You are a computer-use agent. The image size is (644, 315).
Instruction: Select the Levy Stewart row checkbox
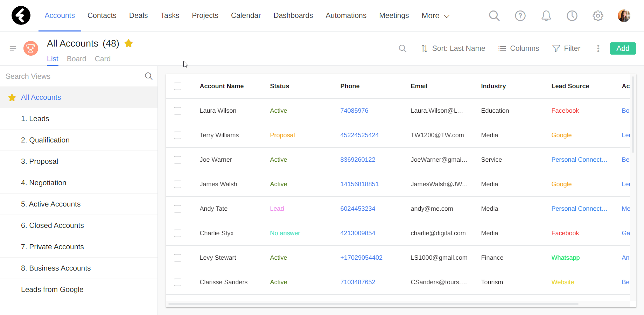point(178,258)
